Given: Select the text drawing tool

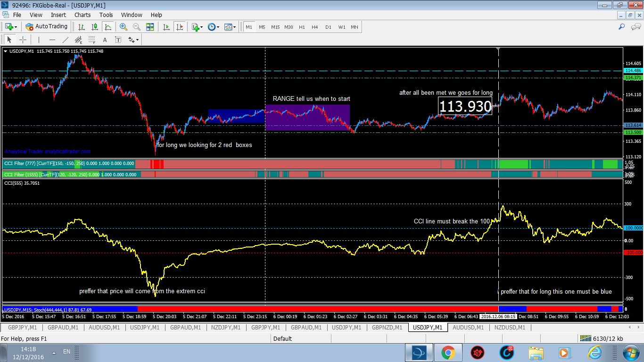Looking at the screenshot, I should 105,40.
